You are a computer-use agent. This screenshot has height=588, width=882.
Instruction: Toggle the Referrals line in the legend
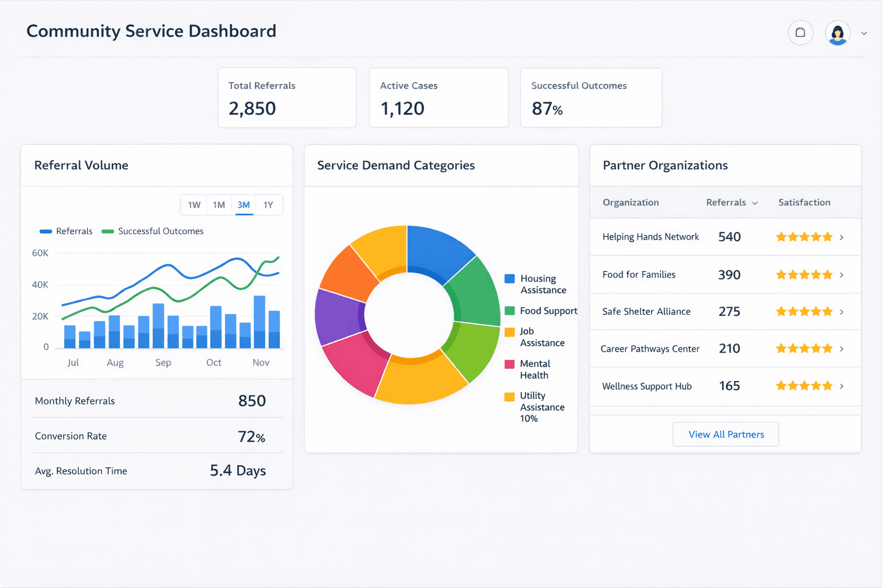tap(66, 231)
